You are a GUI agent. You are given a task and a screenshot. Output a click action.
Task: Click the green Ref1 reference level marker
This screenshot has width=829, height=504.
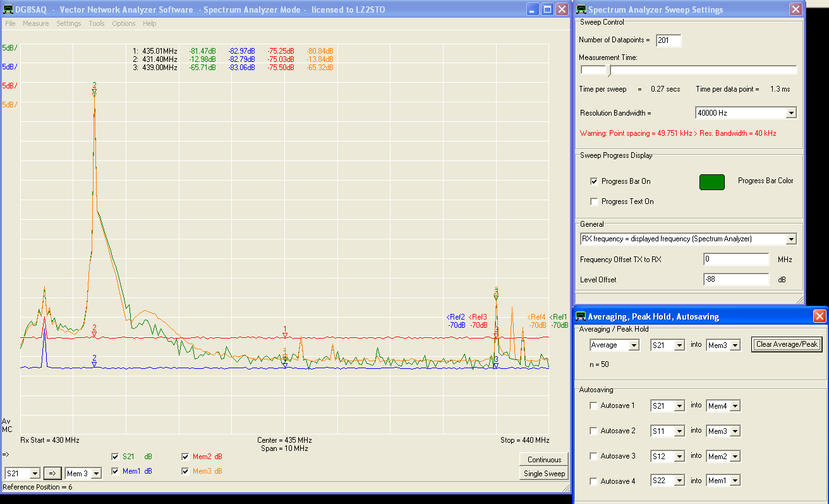click(x=559, y=317)
